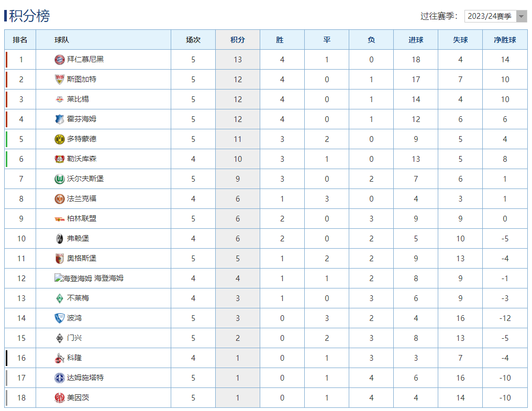Click the 进球 column header

click(416, 40)
